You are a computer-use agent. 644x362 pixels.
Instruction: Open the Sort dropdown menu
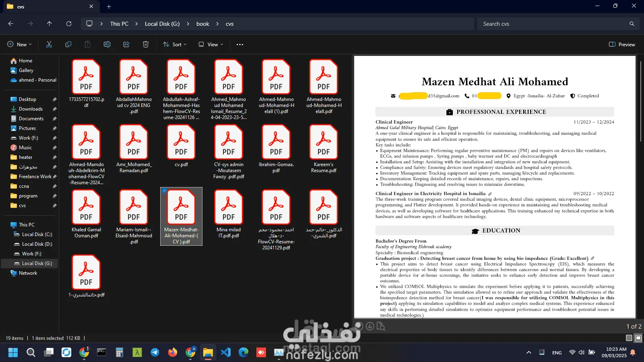(x=175, y=44)
